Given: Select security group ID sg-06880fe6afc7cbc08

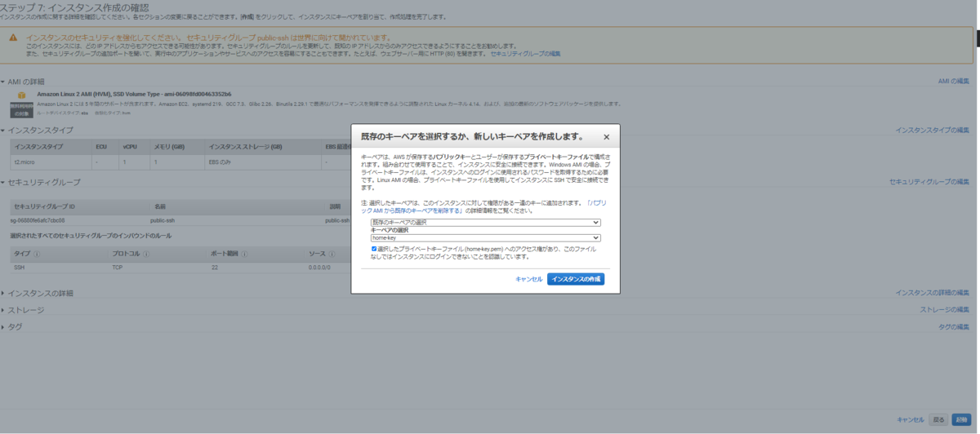Looking at the screenshot, I should [38, 220].
